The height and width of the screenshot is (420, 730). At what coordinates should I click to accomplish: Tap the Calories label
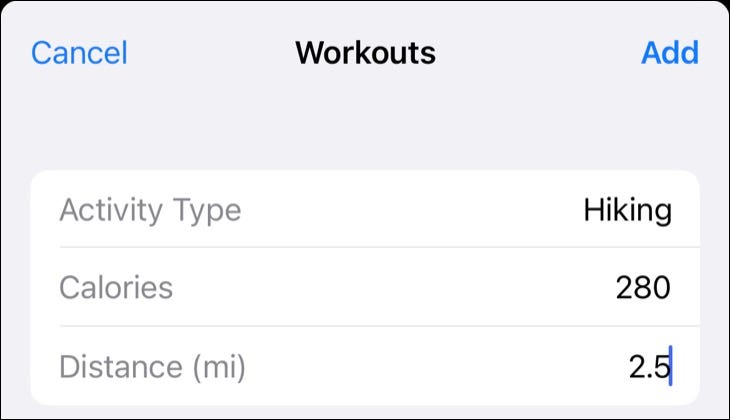coord(116,288)
